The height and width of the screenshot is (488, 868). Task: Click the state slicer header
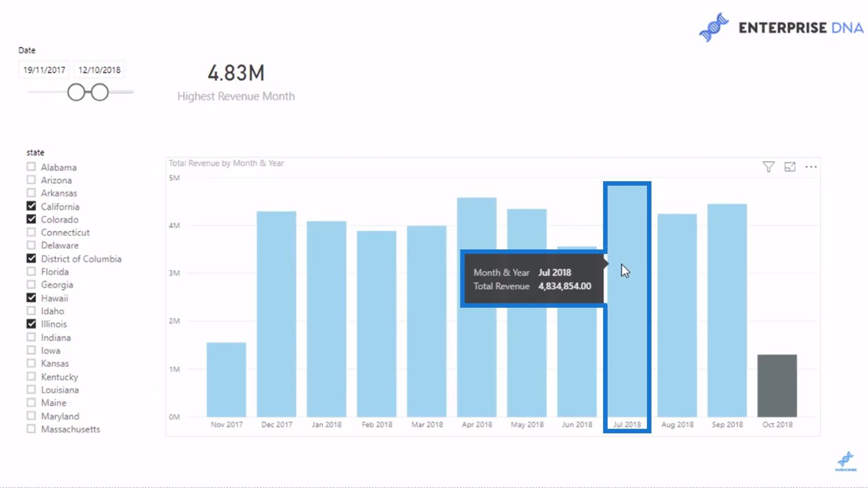(x=35, y=152)
